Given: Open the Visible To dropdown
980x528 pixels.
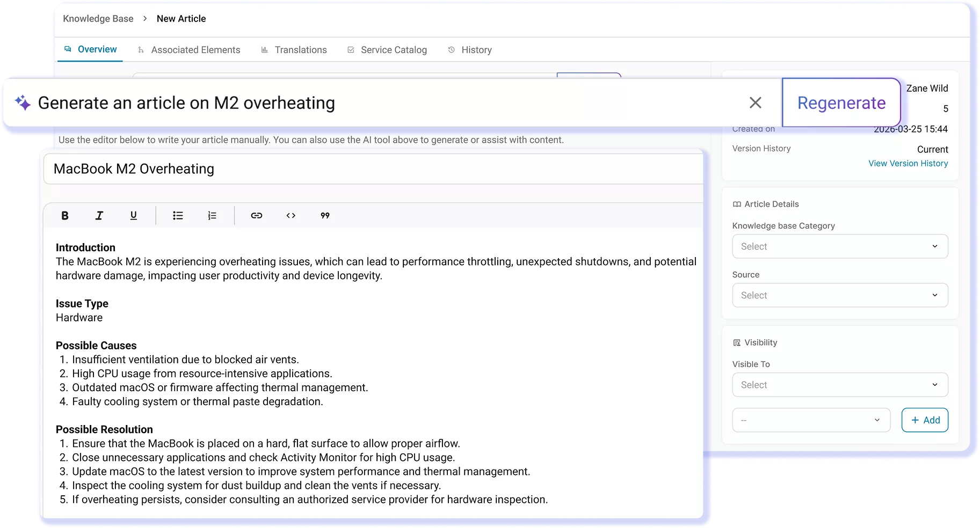Looking at the screenshot, I should coord(840,385).
